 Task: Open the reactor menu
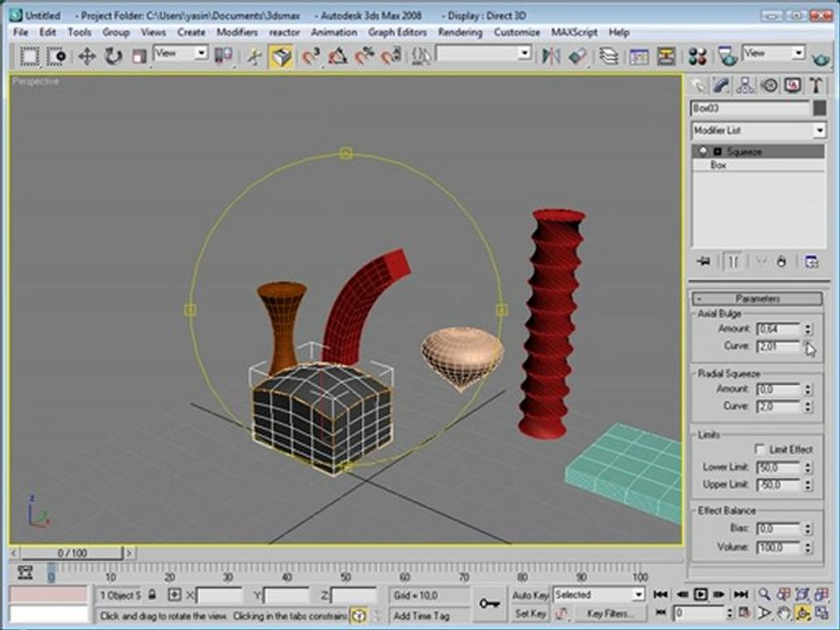[283, 32]
